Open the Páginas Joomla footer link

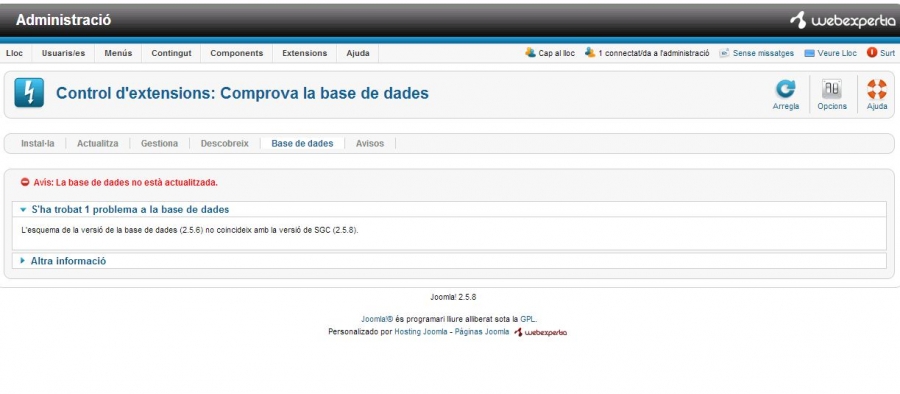(482, 332)
